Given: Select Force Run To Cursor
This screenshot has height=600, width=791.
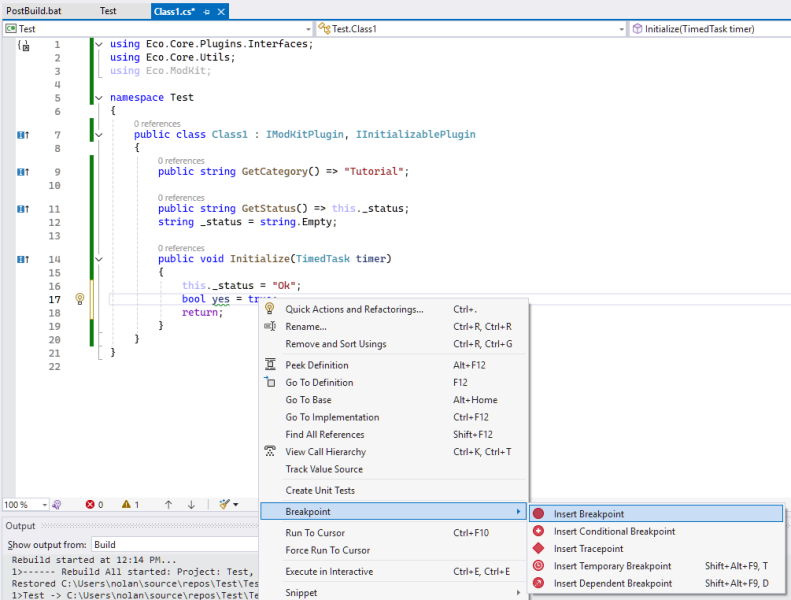Looking at the screenshot, I should click(393, 551).
